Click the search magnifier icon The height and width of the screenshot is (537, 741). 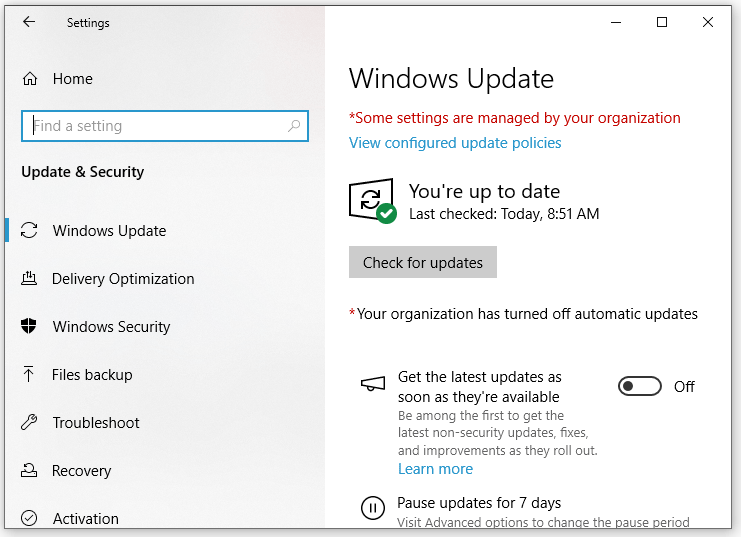coord(294,126)
